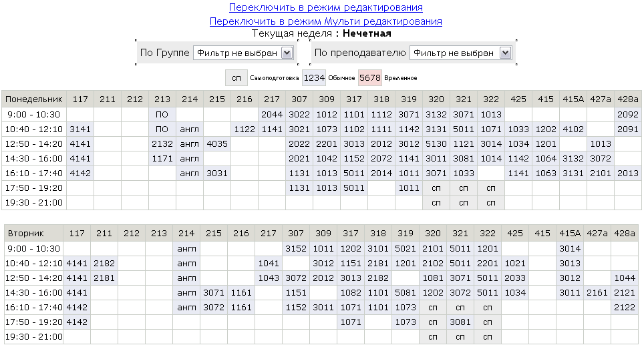Screen dimensions: 644x349
Task: Click 'ПО' cell in Monday 10:40 row
Action: click(162, 129)
